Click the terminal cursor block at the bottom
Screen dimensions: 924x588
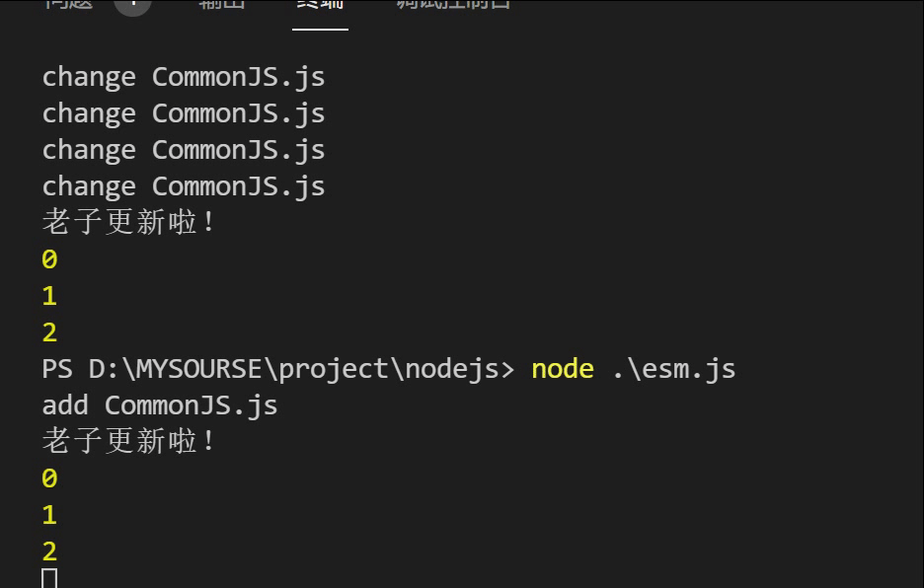pos(50,579)
